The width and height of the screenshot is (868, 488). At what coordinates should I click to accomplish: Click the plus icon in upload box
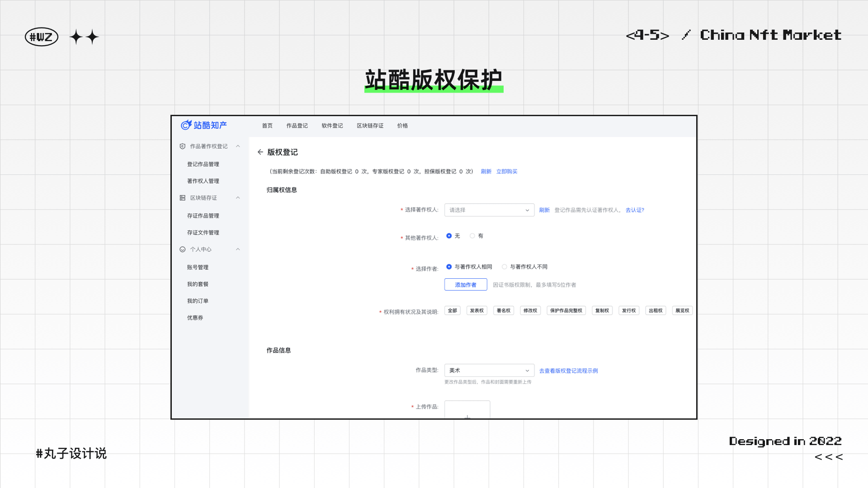click(467, 416)
